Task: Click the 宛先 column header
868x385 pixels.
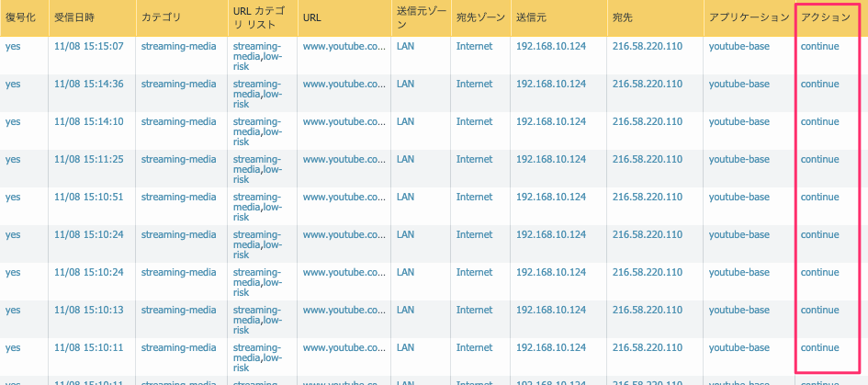Action: [655, 17]
